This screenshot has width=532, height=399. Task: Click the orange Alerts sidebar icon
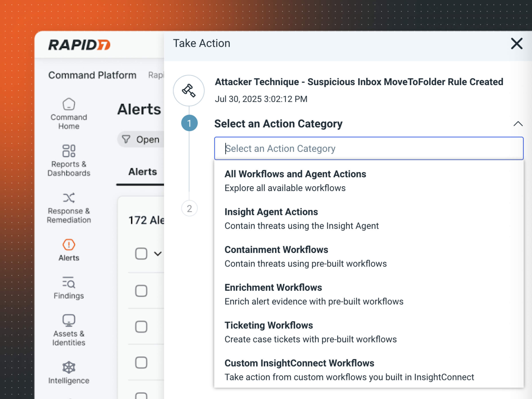[x=69, y=245]
